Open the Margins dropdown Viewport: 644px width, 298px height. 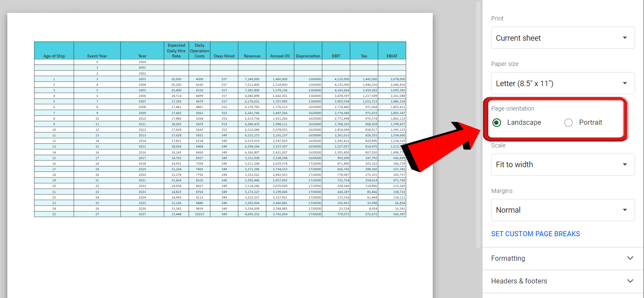click(562, 210)
